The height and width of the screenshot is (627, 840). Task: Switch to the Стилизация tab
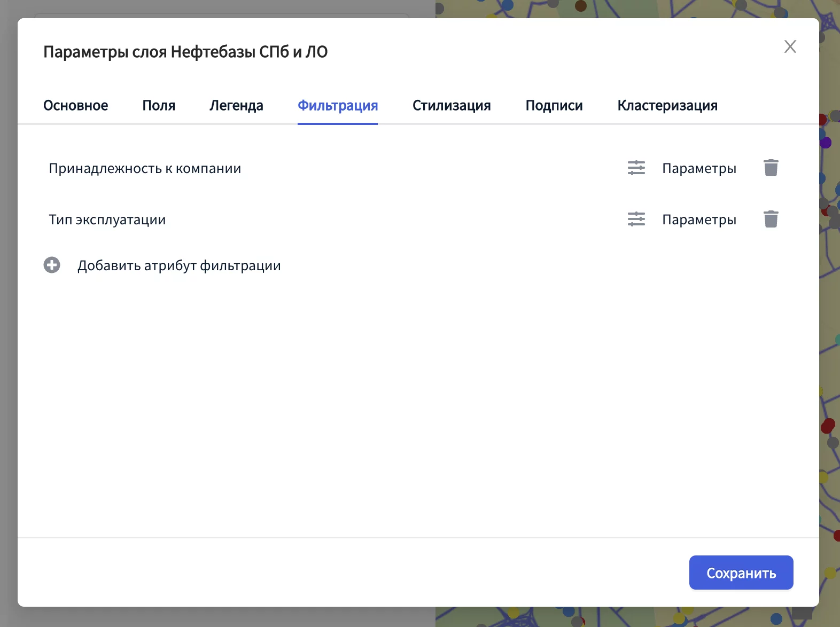[x=452, y=106]
